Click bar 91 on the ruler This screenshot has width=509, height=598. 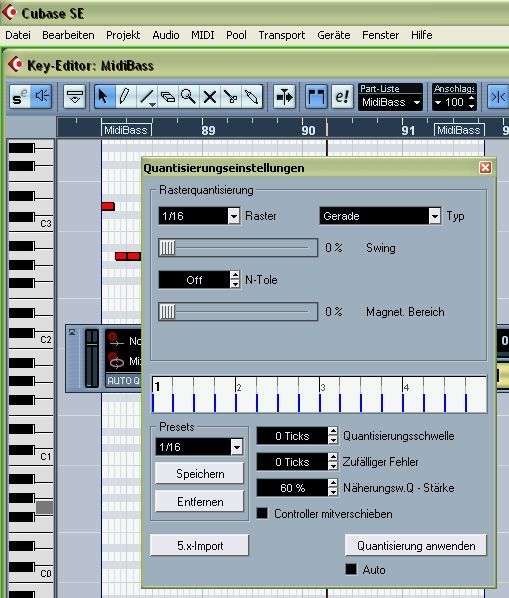(x=408, y=130)
